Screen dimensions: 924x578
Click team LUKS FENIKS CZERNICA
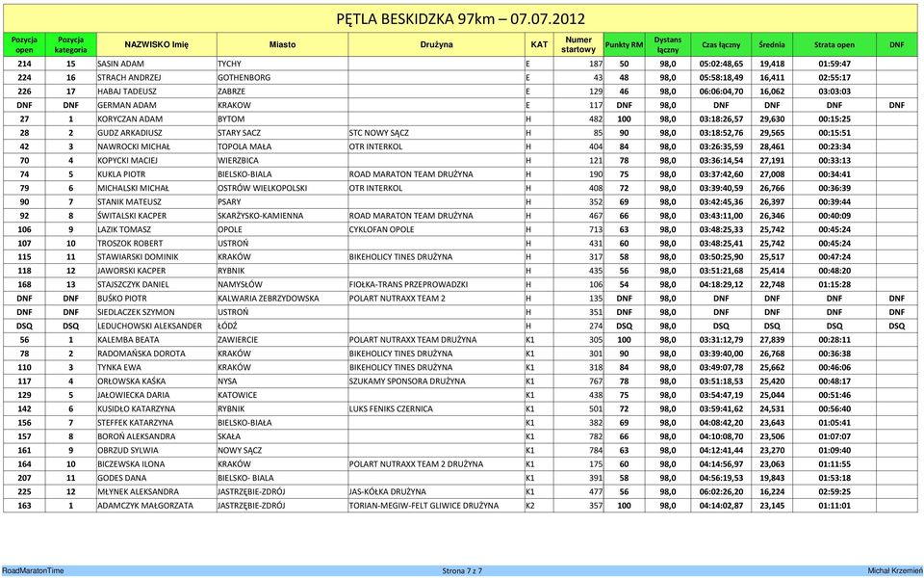coord(392,408)
